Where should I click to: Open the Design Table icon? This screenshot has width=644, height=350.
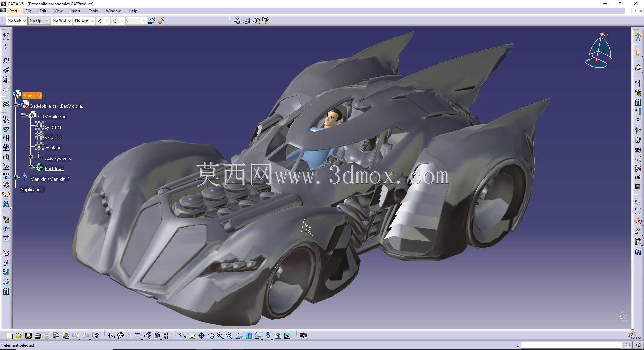click(x=138, y=336)
